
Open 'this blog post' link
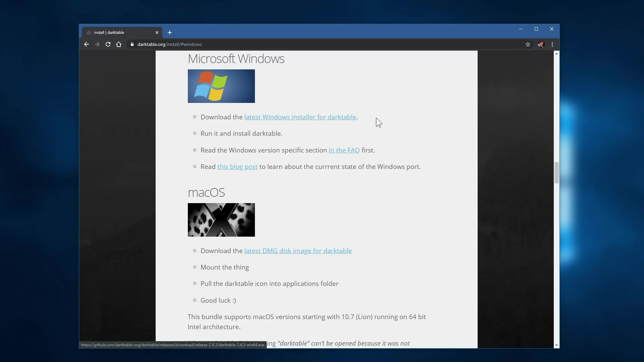[237, 167]
